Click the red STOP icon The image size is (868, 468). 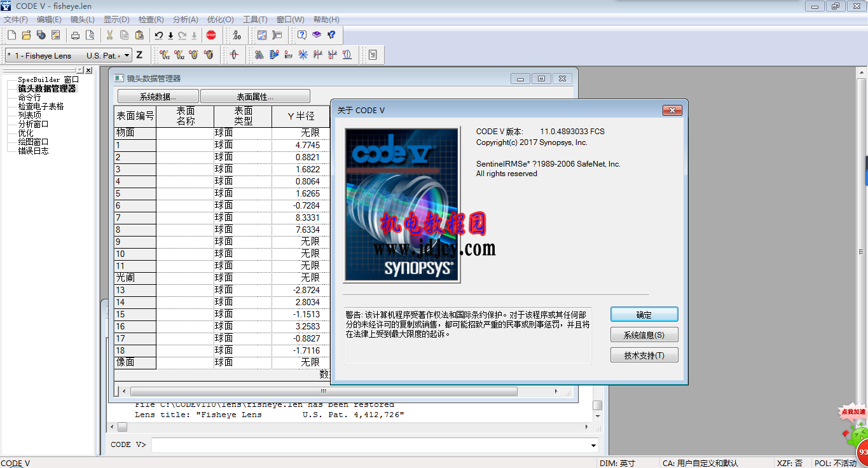coord(211,35)
